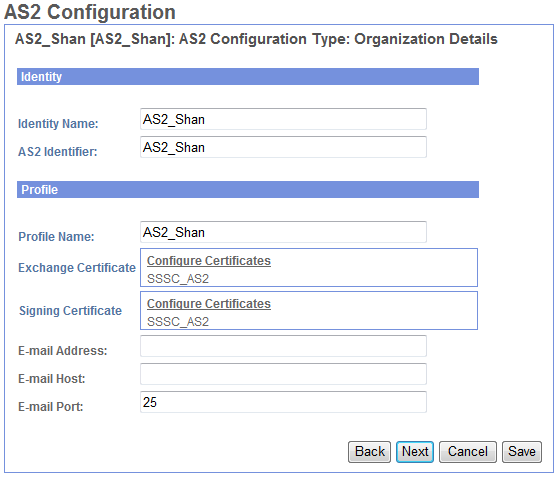The height and width of the screenshot is (479, 557).
Task: Focus the Identity Name field
Action: click(x=283, y=119)
